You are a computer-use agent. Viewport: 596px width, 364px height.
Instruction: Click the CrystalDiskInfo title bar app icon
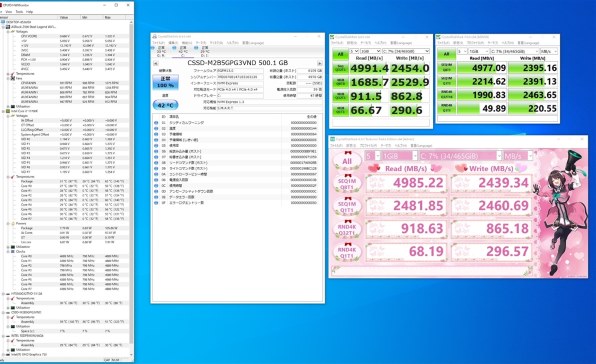(155, 36)
